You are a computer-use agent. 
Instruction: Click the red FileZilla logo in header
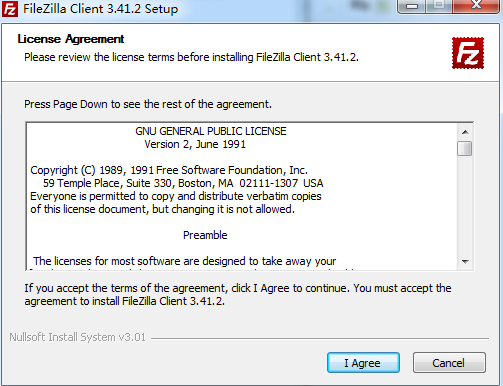coord(468,53)
